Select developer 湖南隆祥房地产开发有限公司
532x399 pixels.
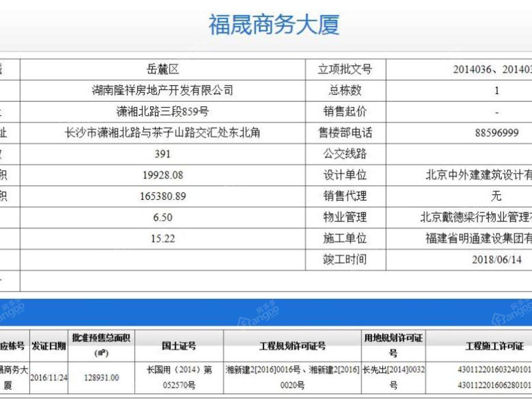(x=162, y=91)
